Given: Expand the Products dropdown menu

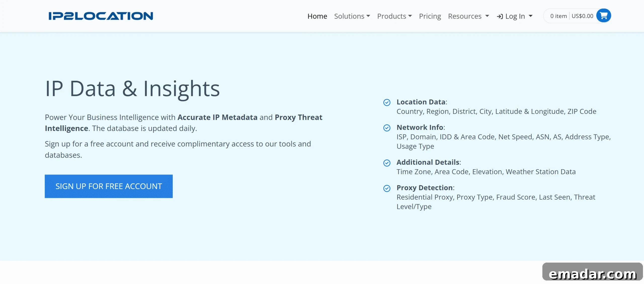Looking at the screenshot, I should tap(394, 16).
